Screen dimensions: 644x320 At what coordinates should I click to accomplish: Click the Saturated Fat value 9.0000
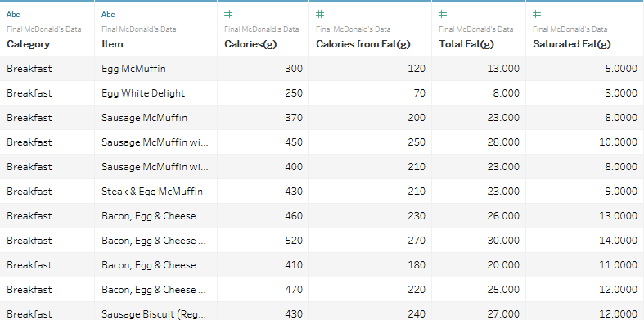(621, 192)
